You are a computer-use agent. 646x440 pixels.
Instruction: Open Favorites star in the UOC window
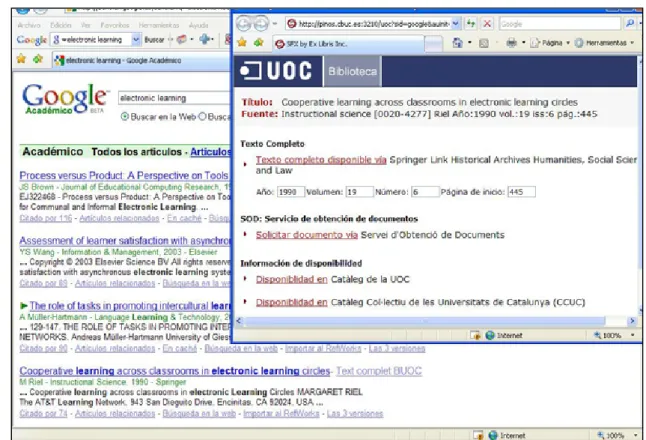click(x=242, y=42)
